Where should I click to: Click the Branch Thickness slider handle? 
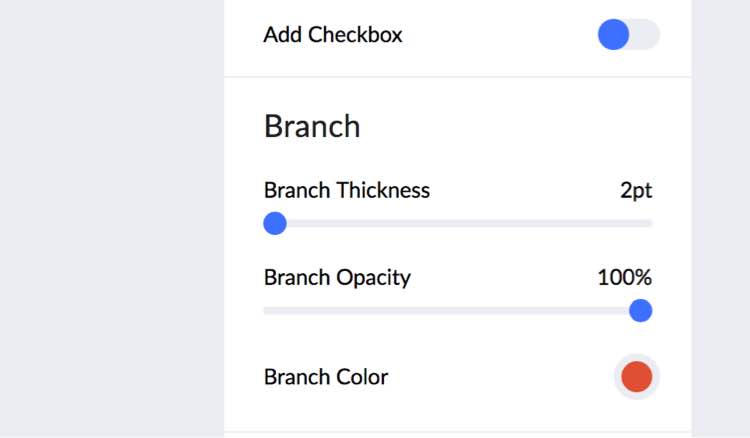point(275,223)
